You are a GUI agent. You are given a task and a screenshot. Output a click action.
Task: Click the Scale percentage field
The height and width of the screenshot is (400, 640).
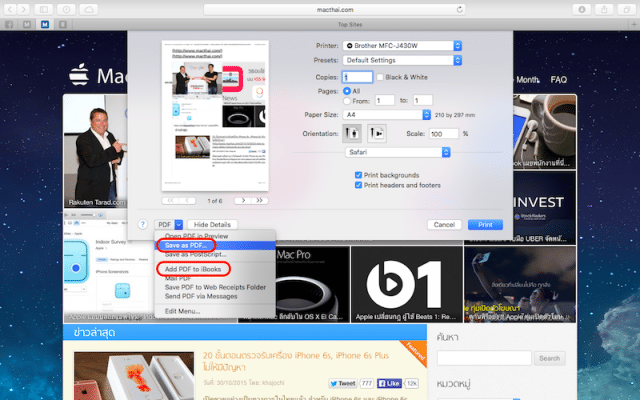click(x=443, y=133)
